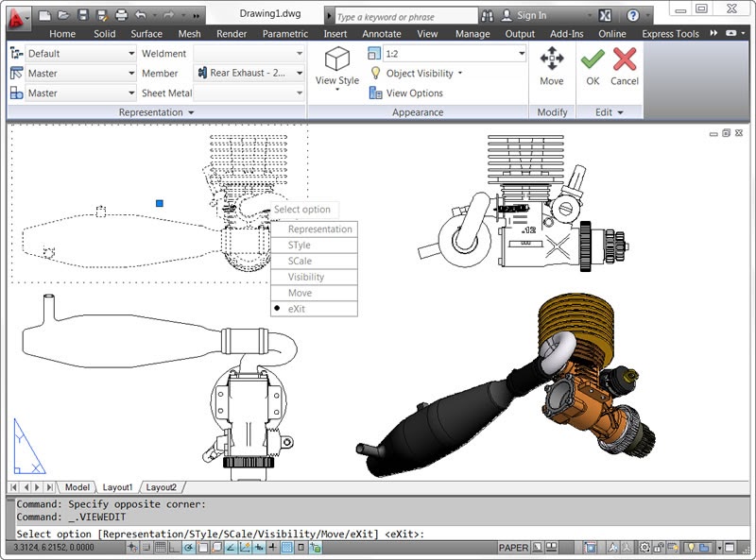Toggle annotation visibility lightbulb in status bar
756x560 pixels.
tap(692, 546)
